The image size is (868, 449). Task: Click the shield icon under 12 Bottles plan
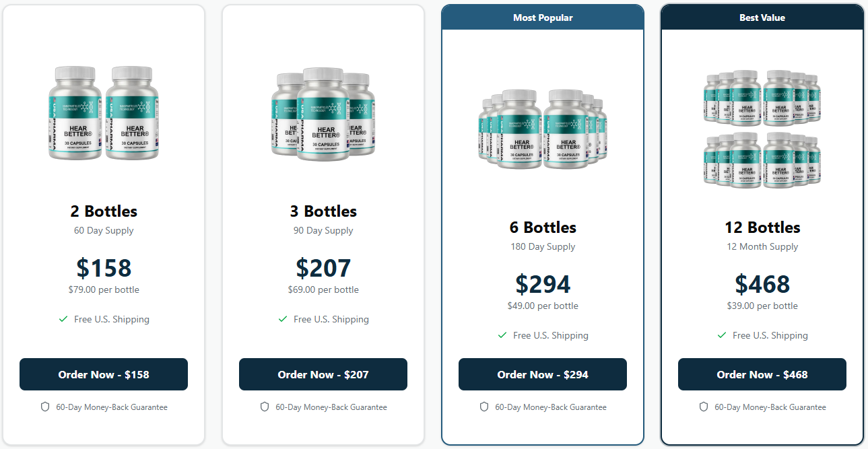click(704, 407)
